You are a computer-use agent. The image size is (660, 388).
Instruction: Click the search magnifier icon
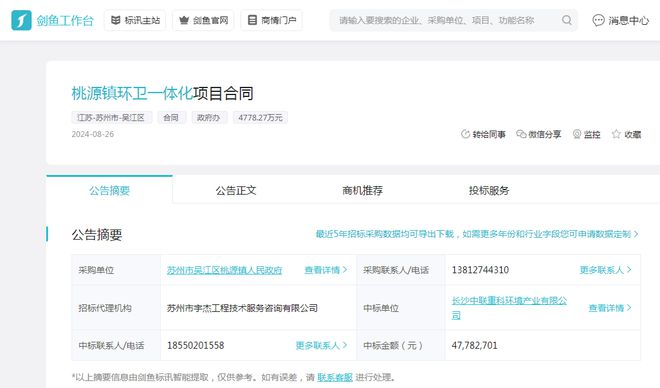click(x=567, y=20)
